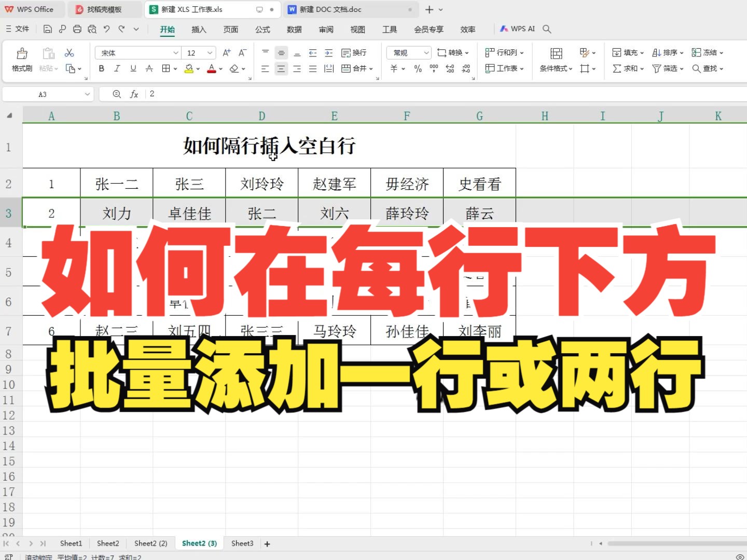Screen dimensions: 747x560
Task: Click the zoom magnifier icon in formula bar
Action: click(x=117, y=94)
